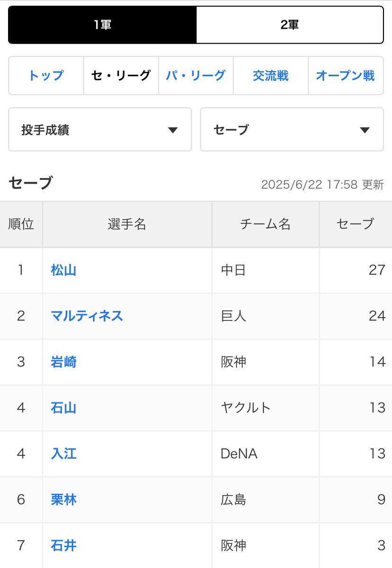Click the 投手成績 dropdown arrow icon
Viewport: 392px width, 568px height.
pos(173,130)
